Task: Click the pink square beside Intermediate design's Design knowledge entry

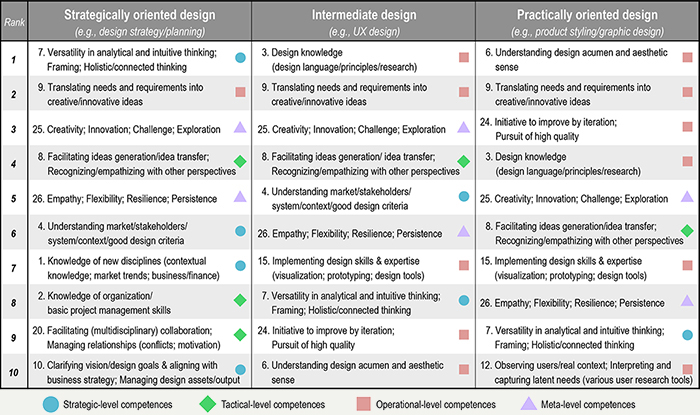Action: 464,58
